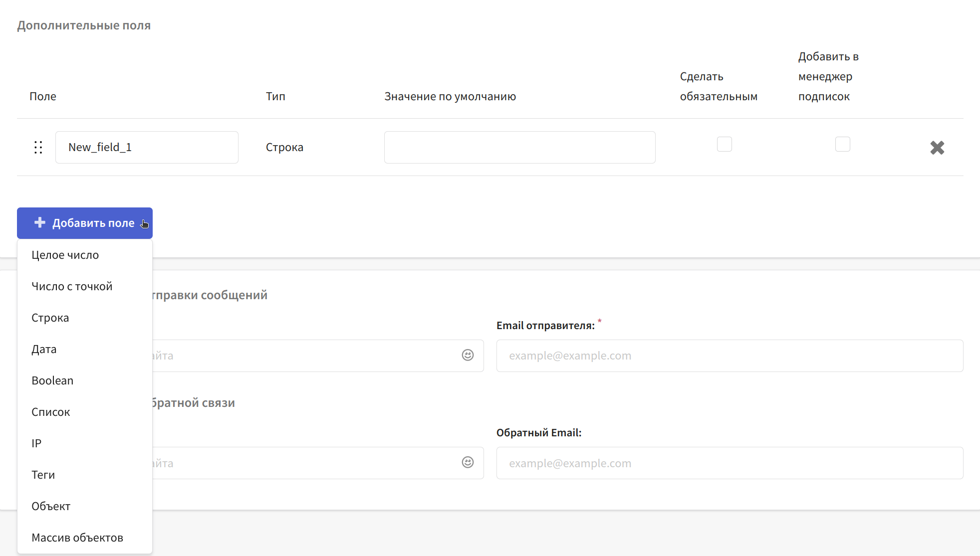The height and width of the screenshot is (556, 980).
Task: Toggle Добавить в менеджер подписок checkbox
Action: pos(842,144)
